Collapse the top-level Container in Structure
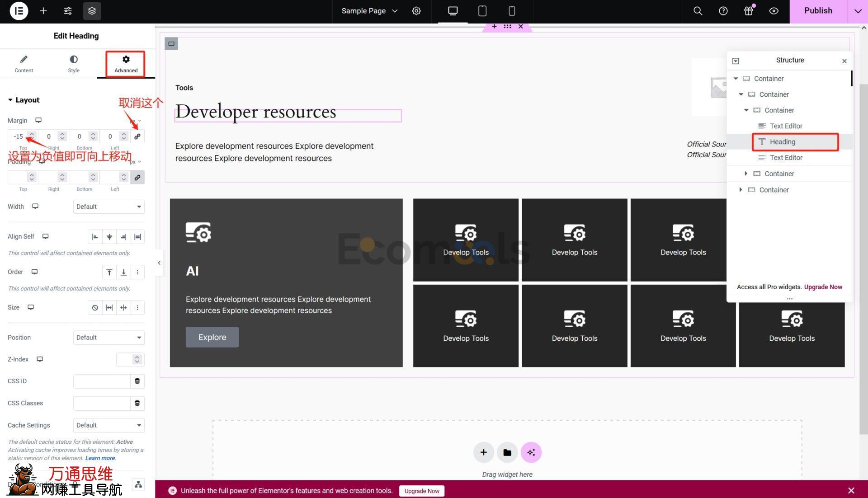The width and height of the screenshot is (868, 498). [x=736, y=79]
